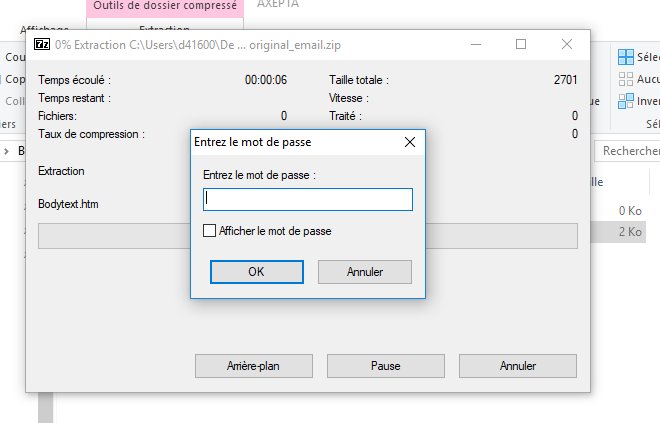
Task: Click the 7z icon in the title bar
Action: [x=42, y=45]
